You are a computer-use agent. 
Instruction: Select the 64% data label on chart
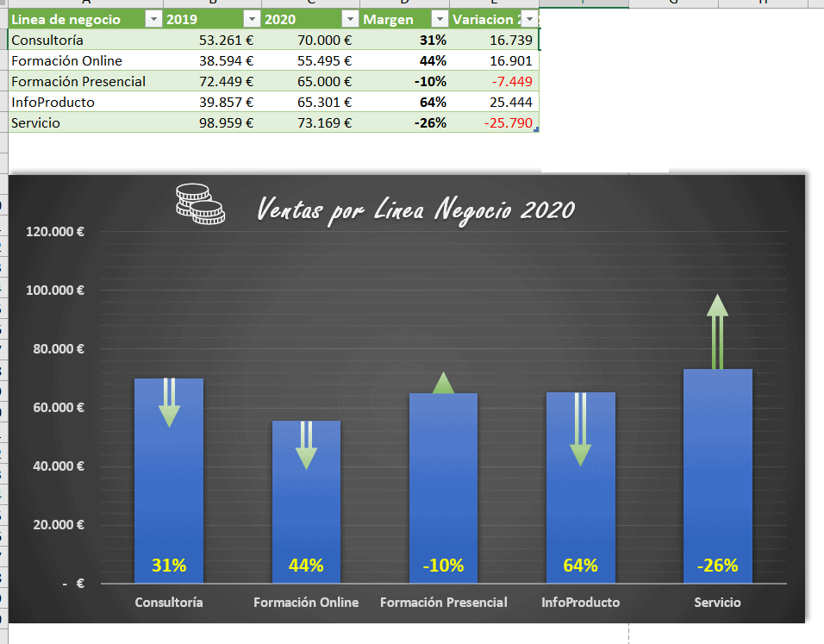[x=581, y=566]
